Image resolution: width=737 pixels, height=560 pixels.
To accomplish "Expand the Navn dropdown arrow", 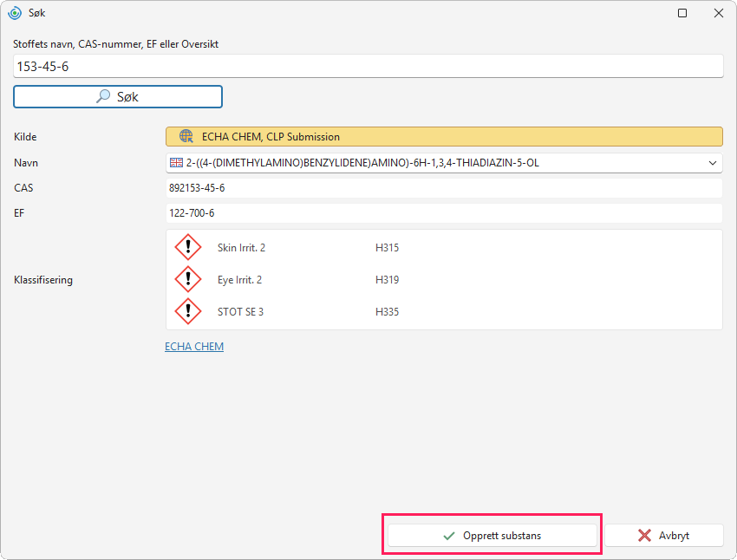I will 713,163.
